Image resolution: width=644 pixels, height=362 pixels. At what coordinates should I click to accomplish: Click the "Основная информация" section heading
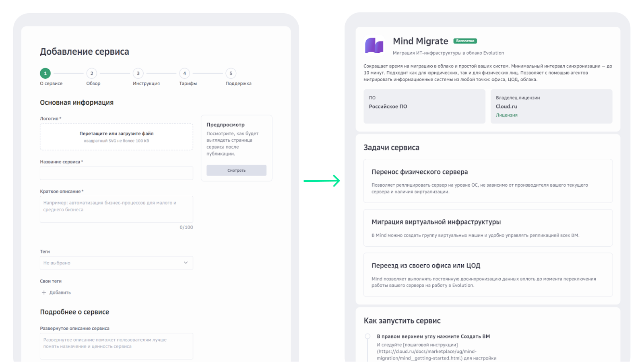pyautogui.click(x=76, y=103)
